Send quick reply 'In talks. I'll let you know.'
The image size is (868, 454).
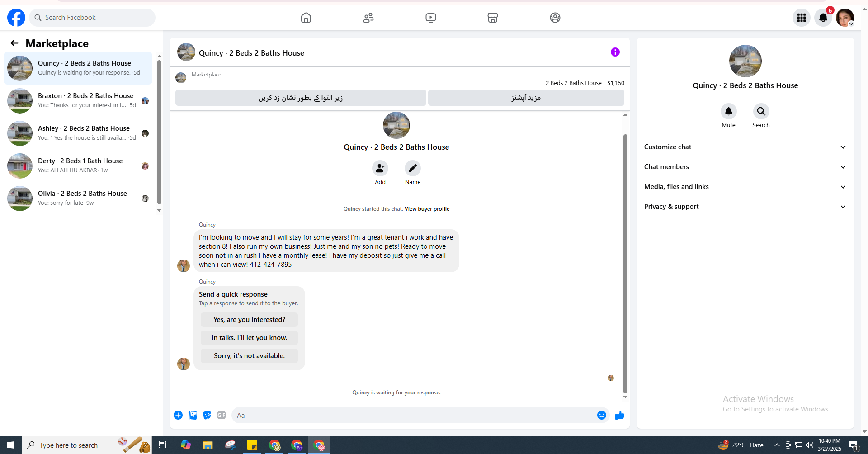[x=250, y=338]
